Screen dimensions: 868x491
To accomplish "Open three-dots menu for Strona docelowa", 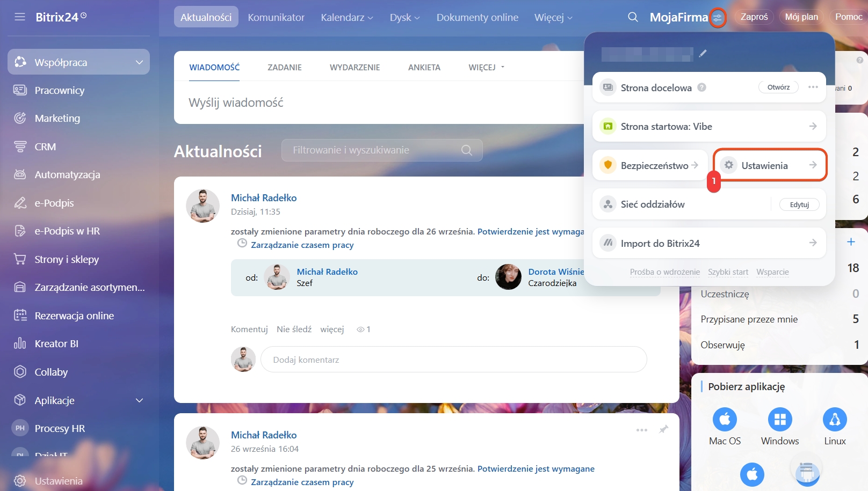I will [813, 87].
